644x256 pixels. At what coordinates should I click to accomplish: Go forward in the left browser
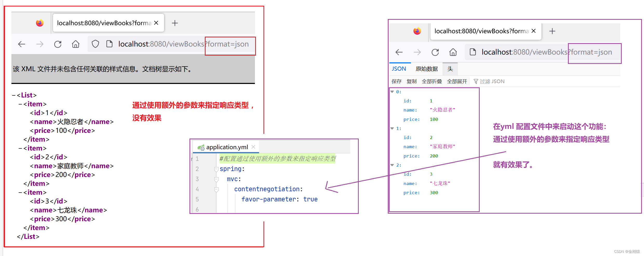pos(40,44)
